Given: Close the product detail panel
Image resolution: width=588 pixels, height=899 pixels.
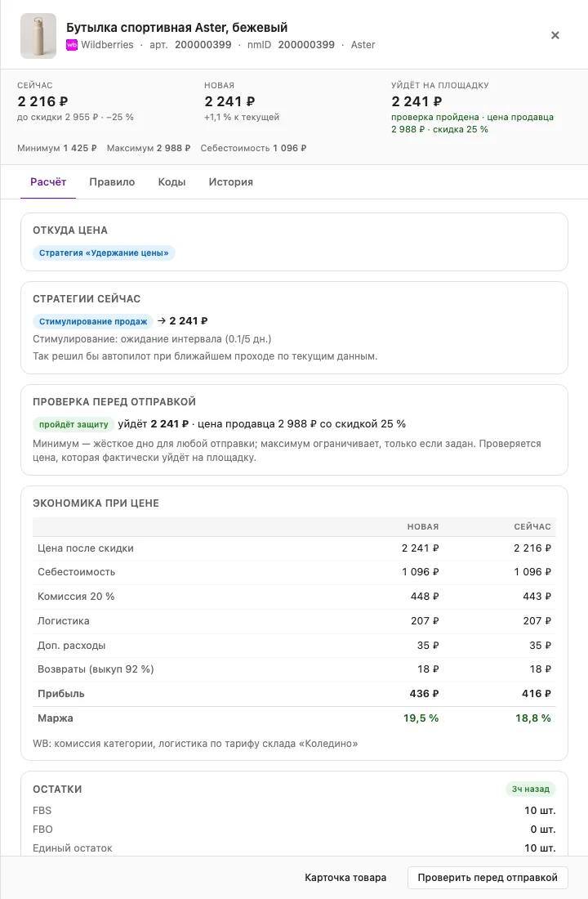Looking at the screenshot, I should tap(555, 35).
